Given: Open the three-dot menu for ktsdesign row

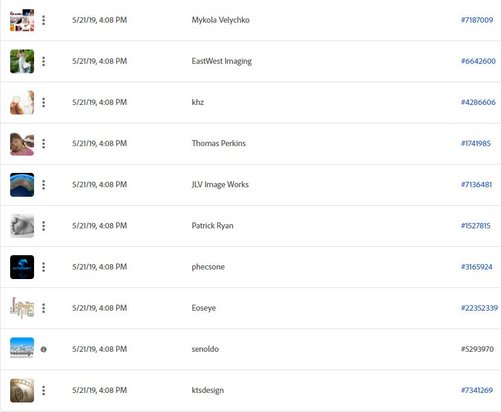Looking at the screenshot, I should [44, 390].
